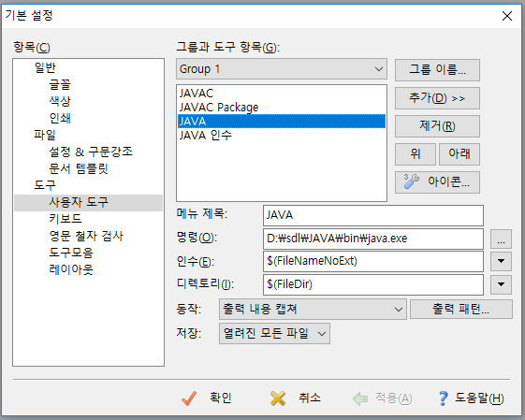
Task: Click the 디렉토리 $(FileDir) field
Action: point(373,284)
